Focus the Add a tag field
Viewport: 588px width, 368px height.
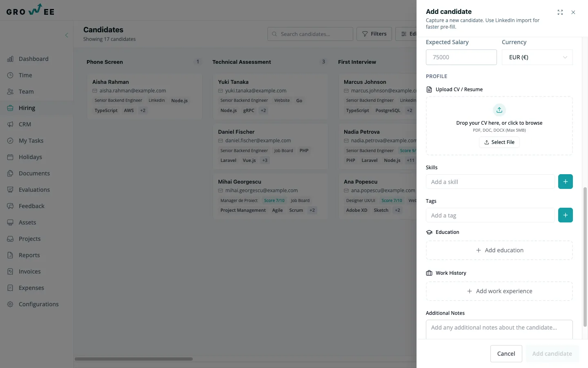(x=490, y=215)
